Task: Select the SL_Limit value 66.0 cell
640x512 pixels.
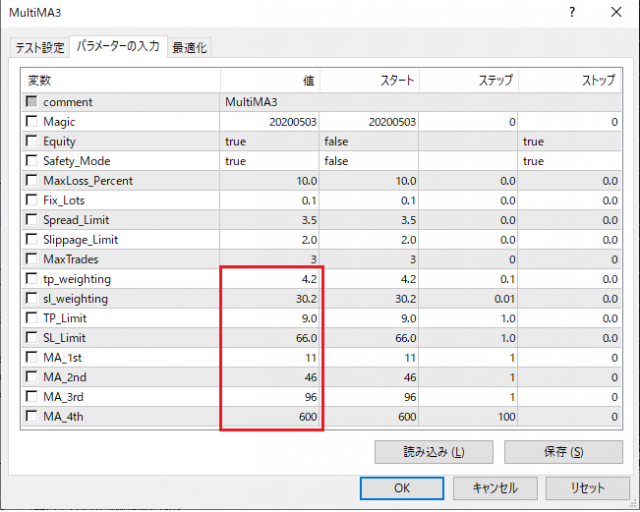Action: [x=270, y=338]
